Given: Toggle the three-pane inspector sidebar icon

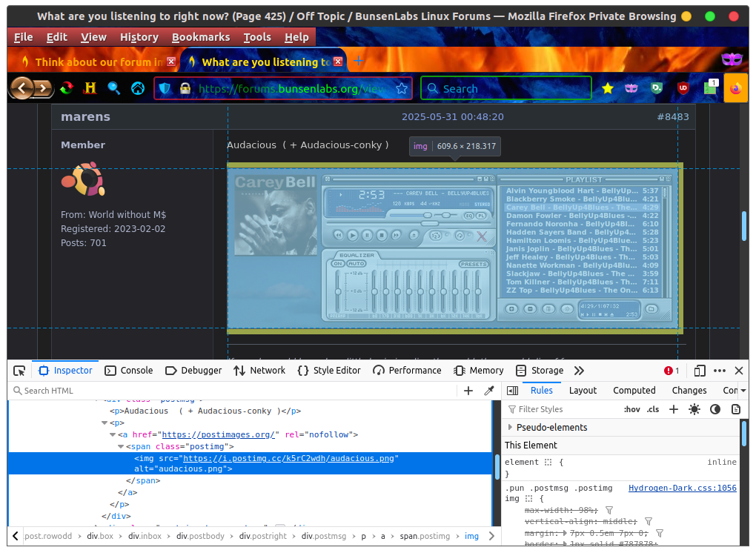Looking at the screenshot, I should click(x=512, y=391).
